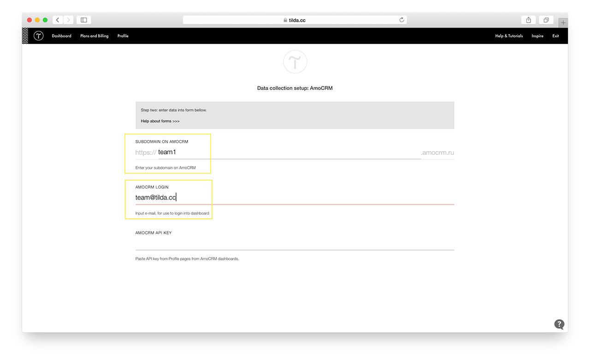
Task: Go to Profile menu item
Action: tap(123, 36)
